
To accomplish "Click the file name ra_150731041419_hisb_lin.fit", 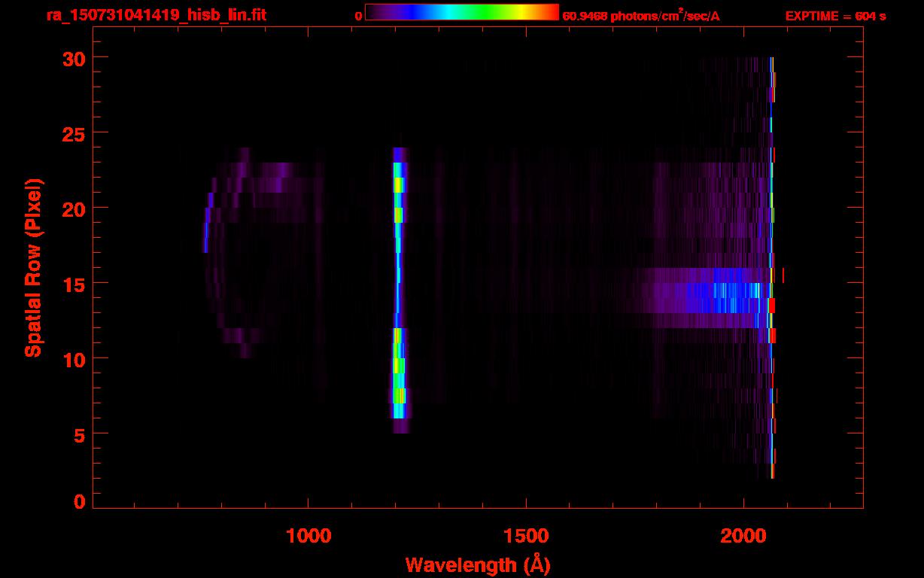I will (x=155, y=15).
